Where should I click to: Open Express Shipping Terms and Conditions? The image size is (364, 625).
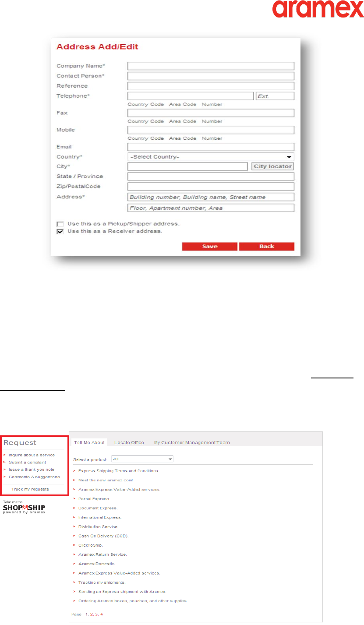pos(118,471)
